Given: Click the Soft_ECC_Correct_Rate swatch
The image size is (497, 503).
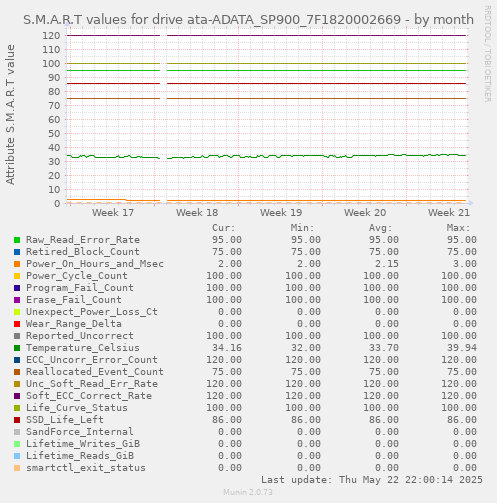Looking at the screenshot, I should pyautogui.click(x=17, y=396).
